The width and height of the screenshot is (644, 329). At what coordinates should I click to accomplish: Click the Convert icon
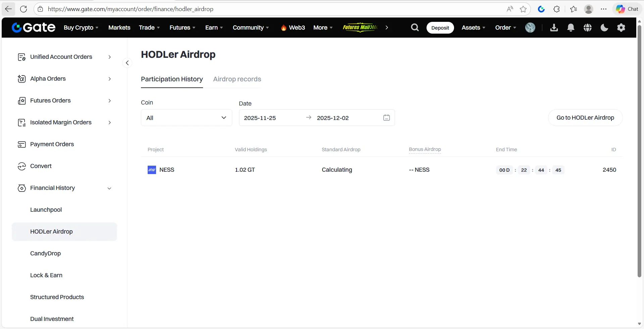click(22, 166)
